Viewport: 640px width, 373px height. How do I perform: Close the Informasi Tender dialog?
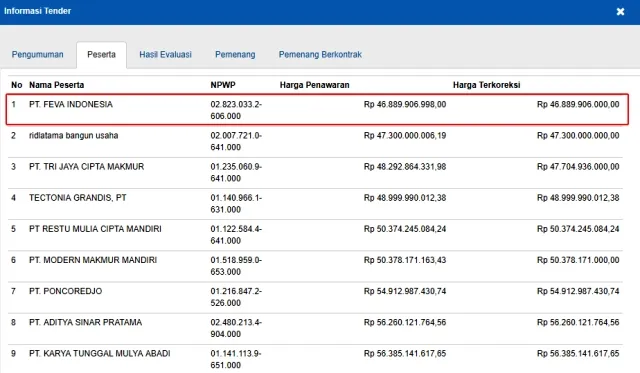pos(620,11)
